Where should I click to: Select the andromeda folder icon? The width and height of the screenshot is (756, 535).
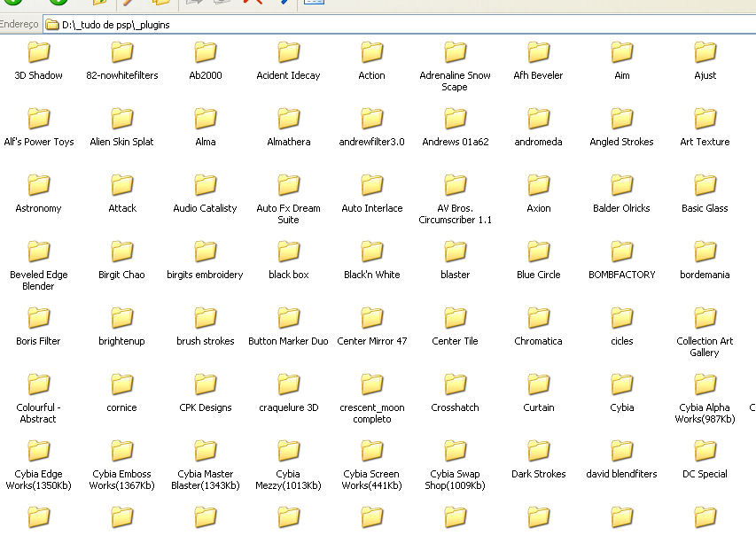(539, 119)
